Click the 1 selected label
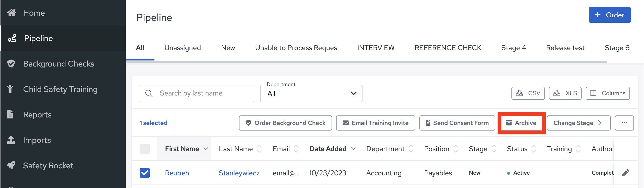This screenshot has width=644, height=188. click(153, 123)
